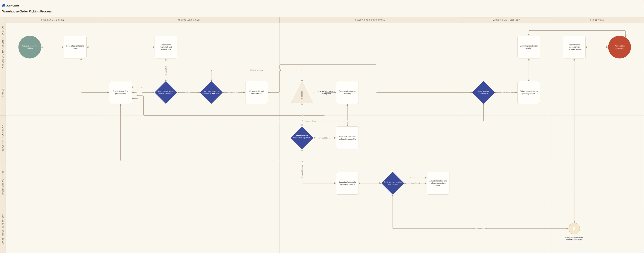Click the Complete edge label
Screen dimensions: 644x253
pos(506,92)
